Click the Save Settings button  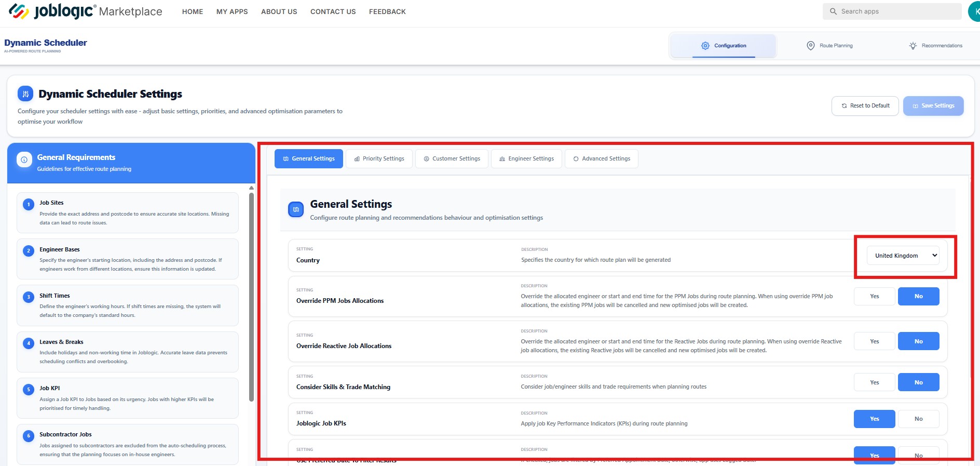[x=933, y=106]
